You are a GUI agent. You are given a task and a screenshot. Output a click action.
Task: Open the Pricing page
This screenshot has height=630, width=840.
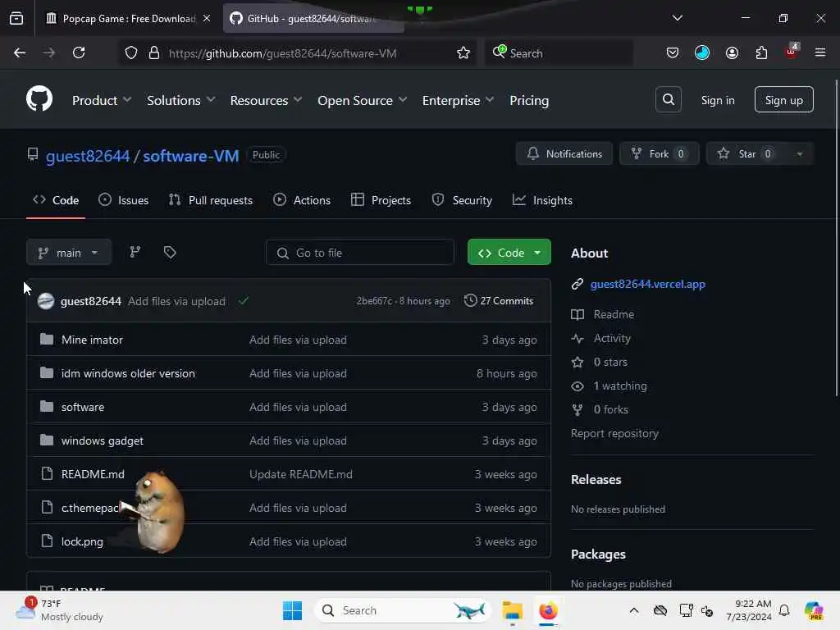pos(529,100)
